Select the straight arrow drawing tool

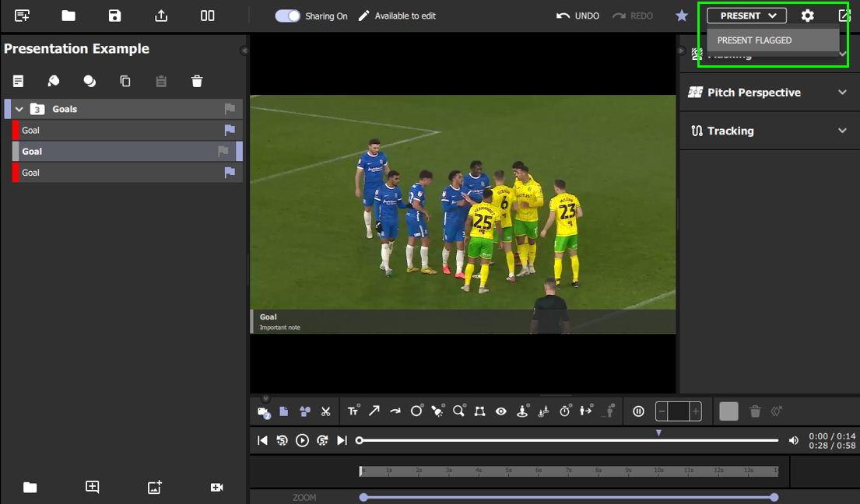(374, 411)
